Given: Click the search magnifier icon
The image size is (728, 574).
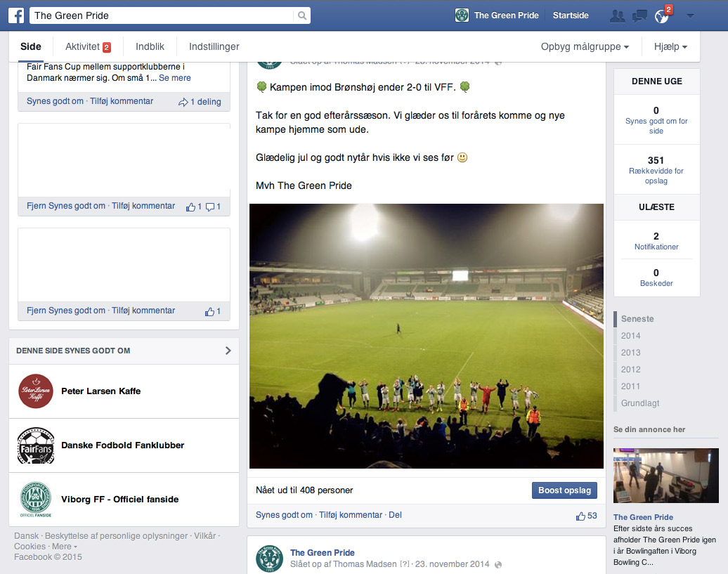Looking at the screenshot, I should [301, 15].
